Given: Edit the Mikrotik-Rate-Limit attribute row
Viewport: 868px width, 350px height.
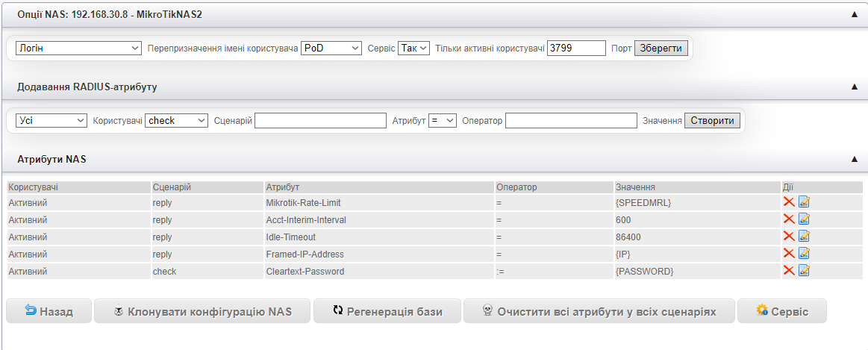Looking at the screenshot, I should point(804,201).
